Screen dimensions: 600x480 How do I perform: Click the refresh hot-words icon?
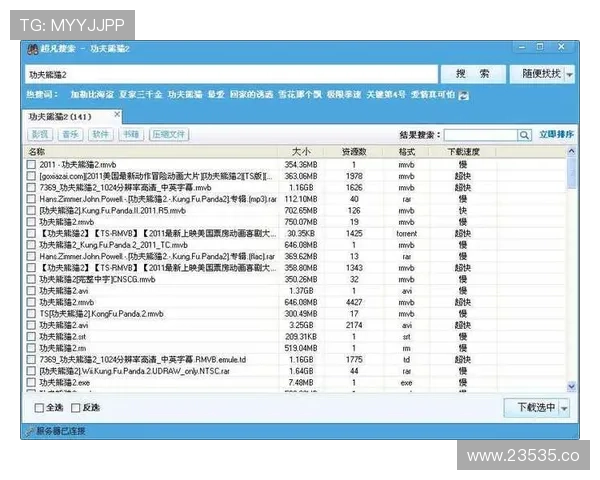pyautogui.click(x=463, y=95)
